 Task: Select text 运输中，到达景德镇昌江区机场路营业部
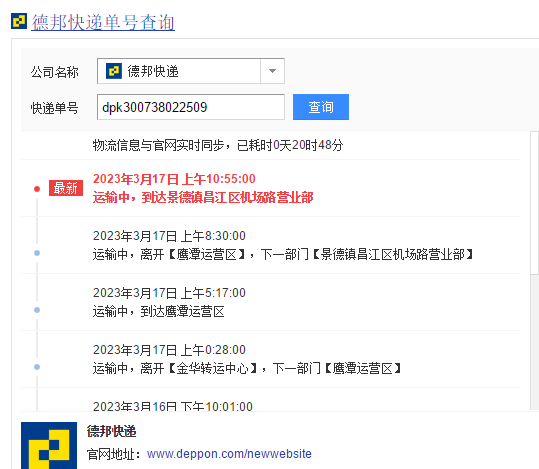[x=203, y=197]
